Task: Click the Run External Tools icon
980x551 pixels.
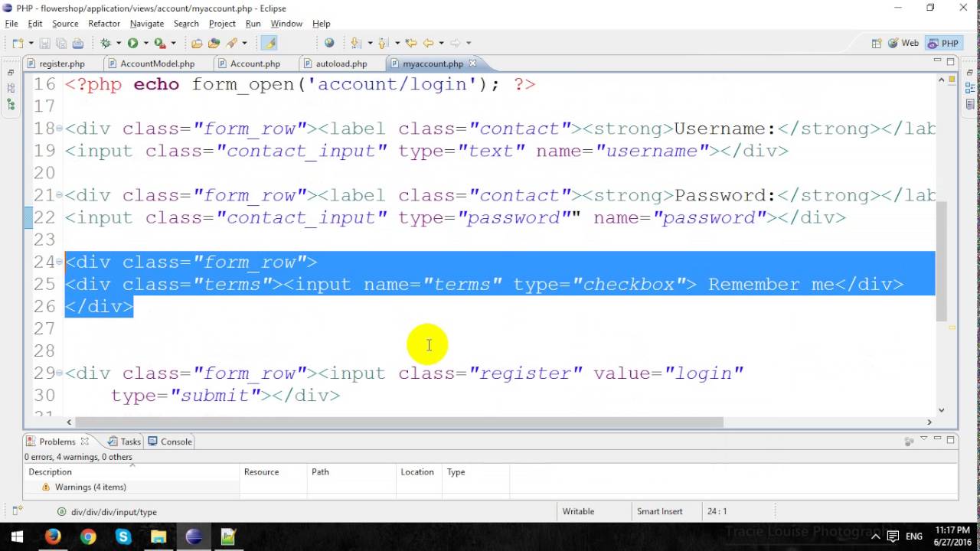Action: pyautogui.click(x=160, y=44)
